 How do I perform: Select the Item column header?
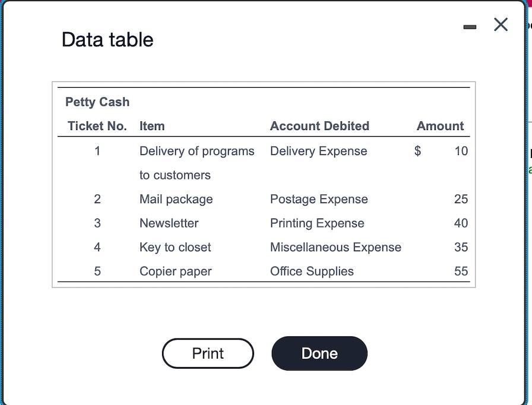[x=152, y=126]
